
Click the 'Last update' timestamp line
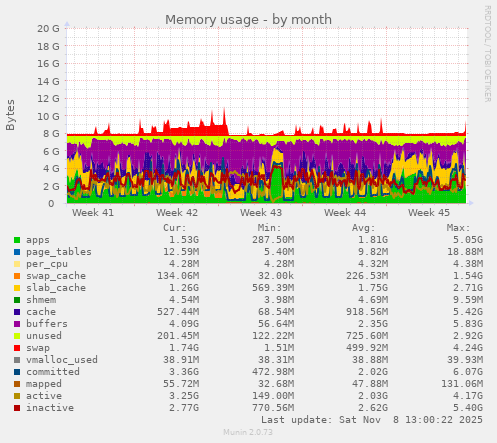(372, 420)
